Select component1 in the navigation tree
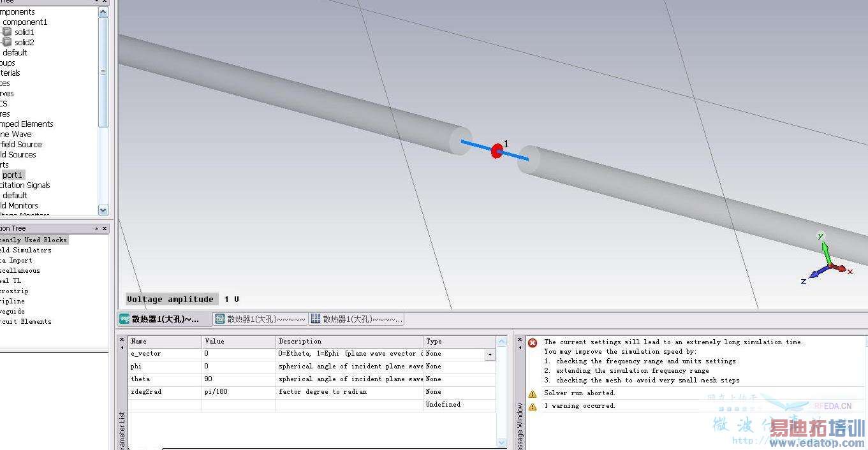The width and height of the screenshot is (868, 450). click(25, 22)
